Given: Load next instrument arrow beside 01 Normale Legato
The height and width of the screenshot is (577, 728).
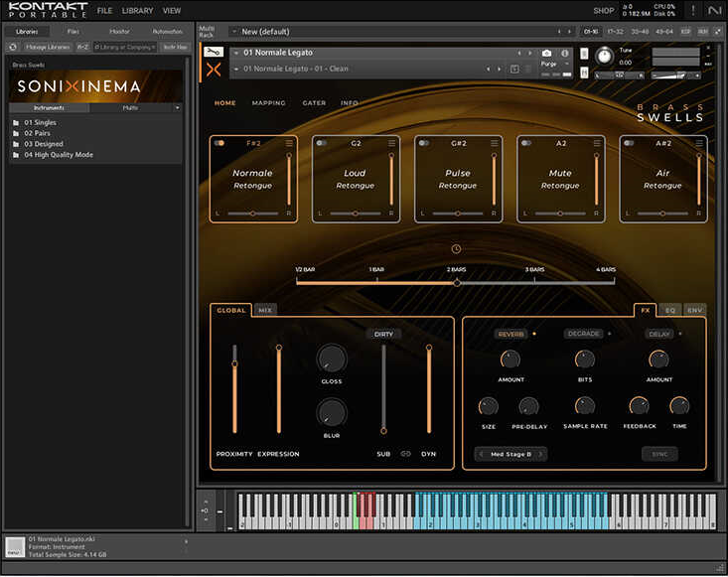Looking at the screenshot, I should tap(529, 53).
